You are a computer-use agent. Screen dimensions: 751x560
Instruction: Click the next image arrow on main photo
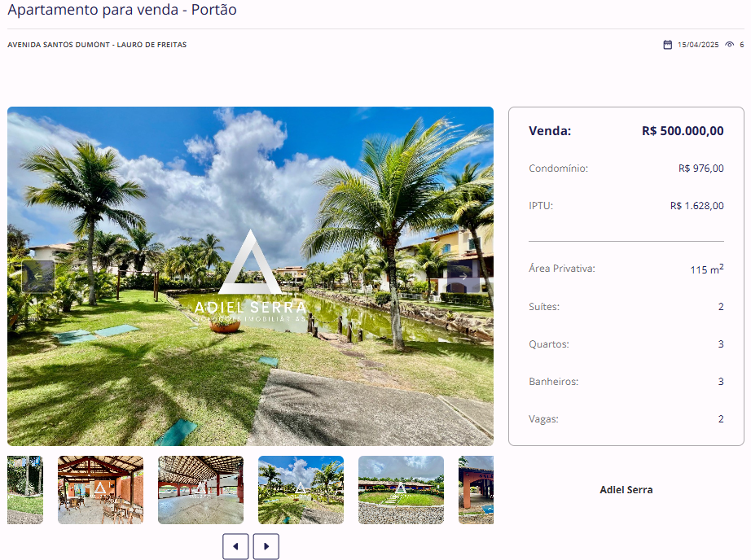[x=463, y=276]
